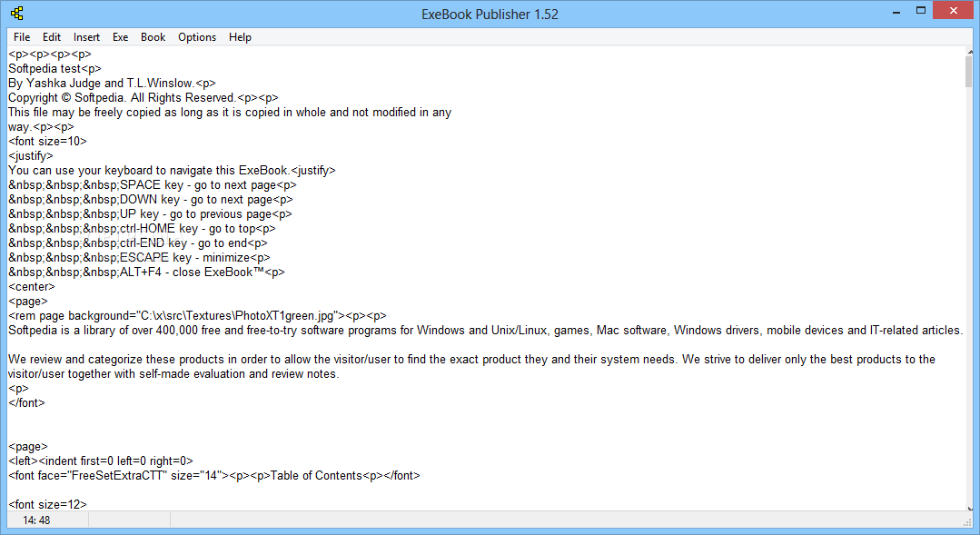
Task: Close the ExeBook Publisher window
Action: click(954, 11)
